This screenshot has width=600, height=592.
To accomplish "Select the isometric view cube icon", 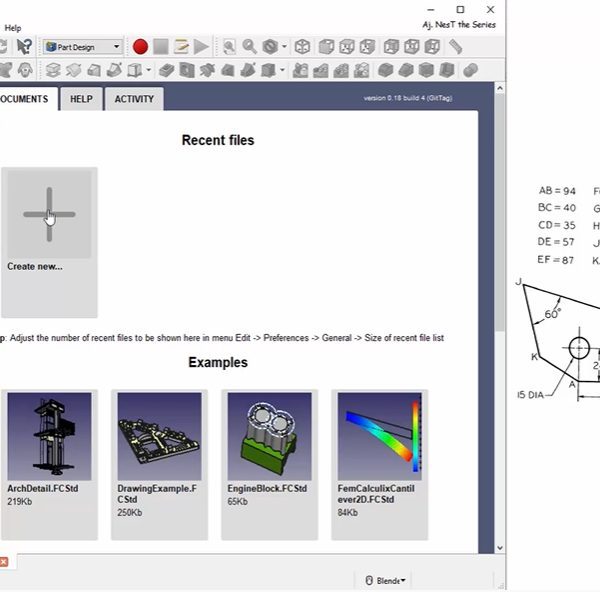I will pos(301,47).
